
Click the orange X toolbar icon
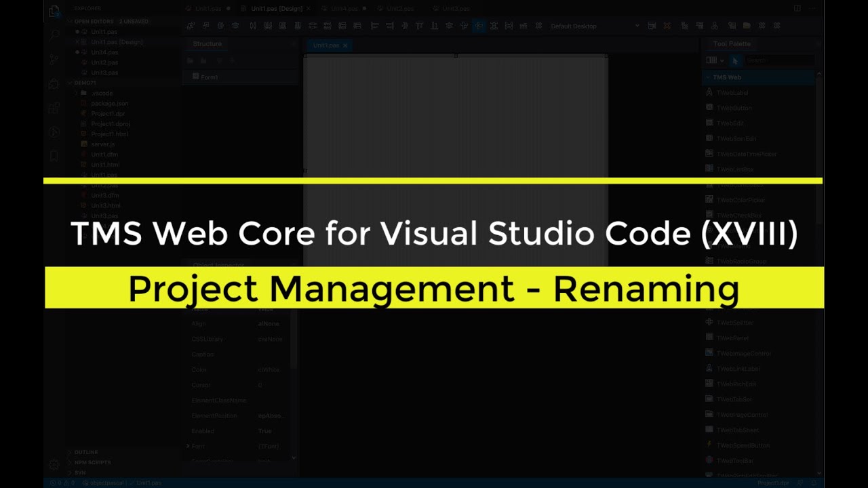tap(667, 26)
